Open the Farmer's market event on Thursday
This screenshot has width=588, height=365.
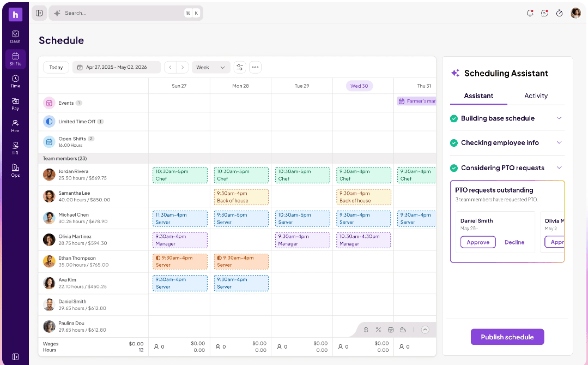417,101
